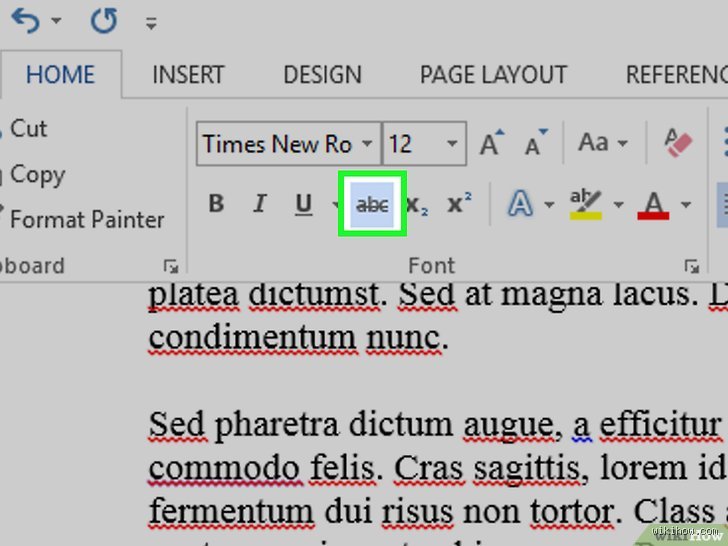Click the word 'sagittis' in document
Viewport: 728px width, 546px height.
(x=527, y=469)
